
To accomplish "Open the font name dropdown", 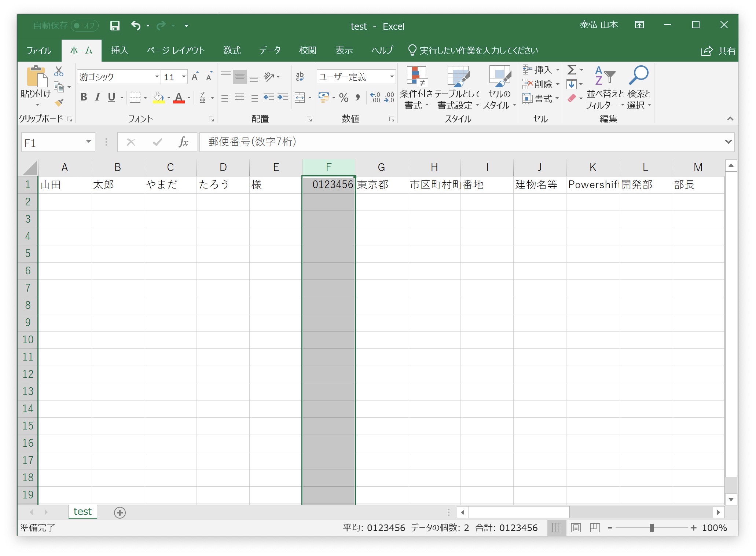I will tap(157, 77).
